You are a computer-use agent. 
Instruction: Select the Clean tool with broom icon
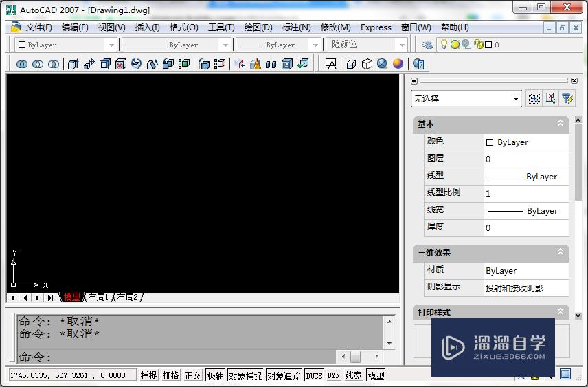pos(256,64)
